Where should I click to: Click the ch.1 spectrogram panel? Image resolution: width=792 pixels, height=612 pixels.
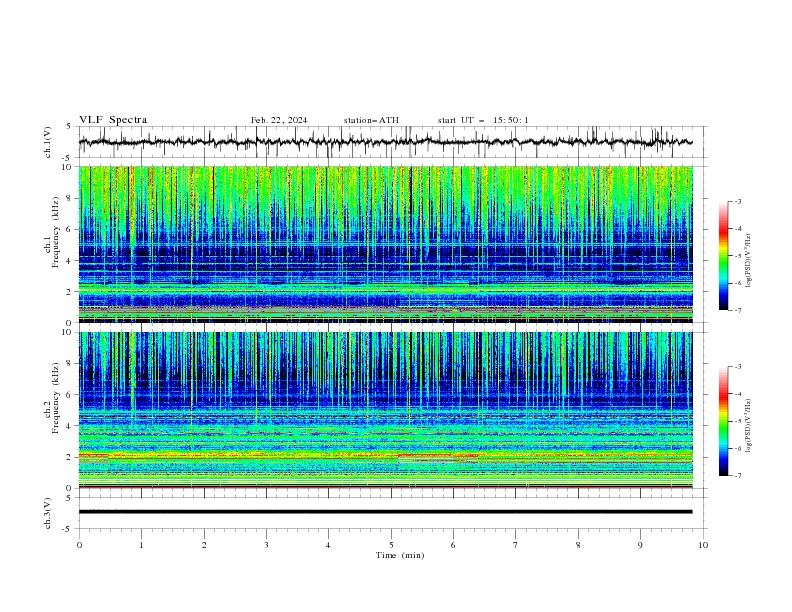(x=385, y=244)
